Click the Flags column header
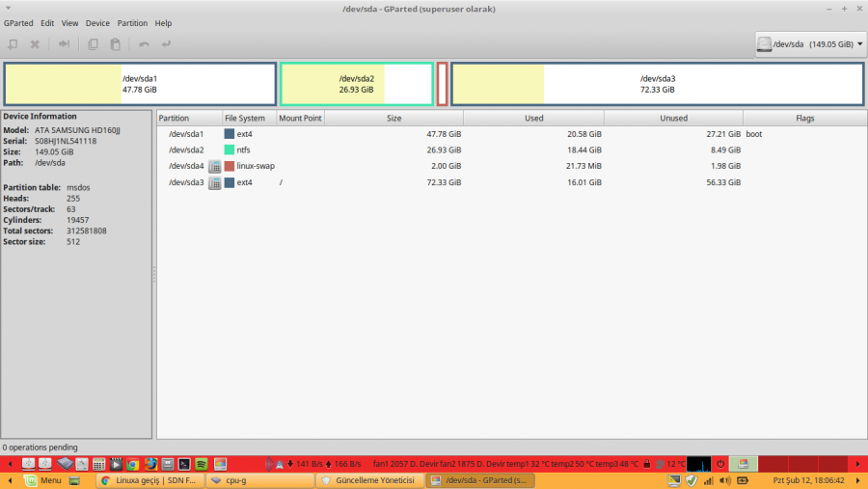This screenshot has height=489, width=868. click(x=805, y=118)
